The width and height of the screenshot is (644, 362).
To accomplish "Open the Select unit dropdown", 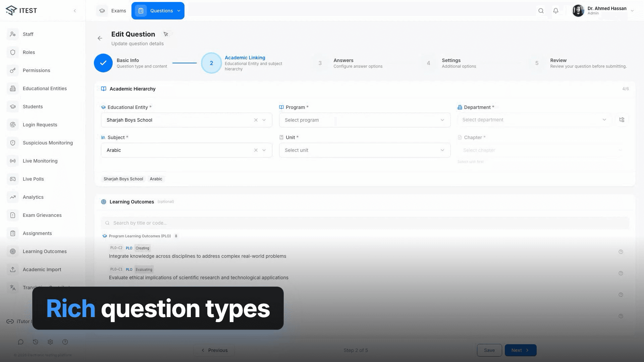I will point(365,150).
